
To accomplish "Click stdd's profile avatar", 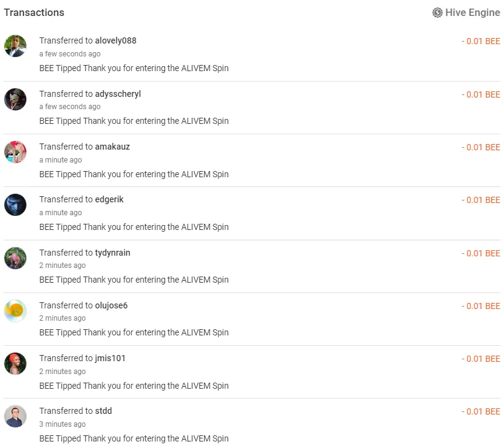I will click(x=15, y=416).
